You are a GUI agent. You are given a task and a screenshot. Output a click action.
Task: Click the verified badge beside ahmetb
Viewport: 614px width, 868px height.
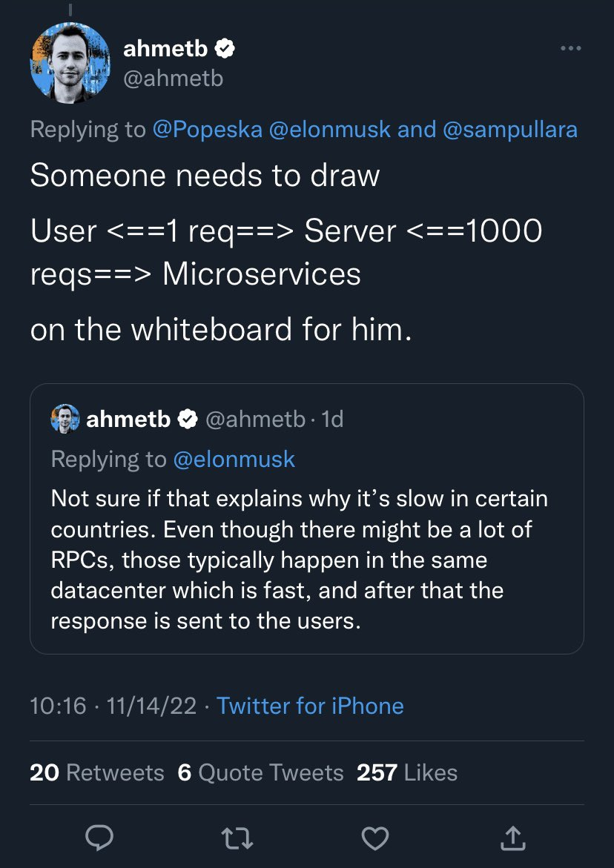pyautogui.click(x=225, y=50)
